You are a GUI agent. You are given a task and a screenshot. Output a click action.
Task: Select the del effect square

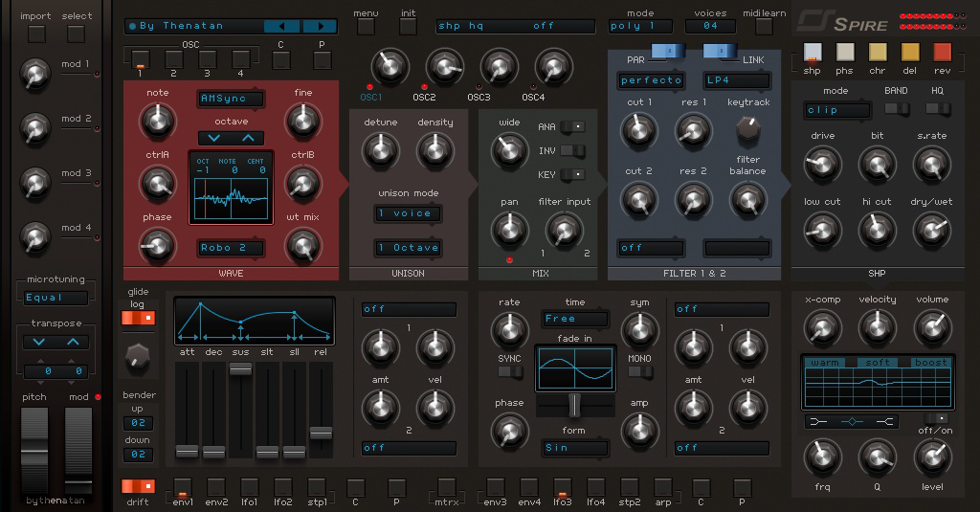point(910,53)
